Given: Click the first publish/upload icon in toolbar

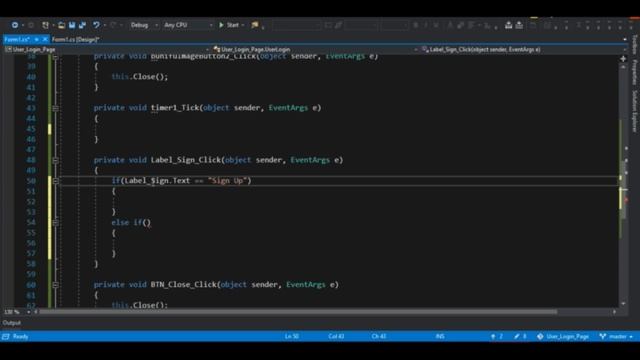Looking at the screenshot, I should coord(509,25).
